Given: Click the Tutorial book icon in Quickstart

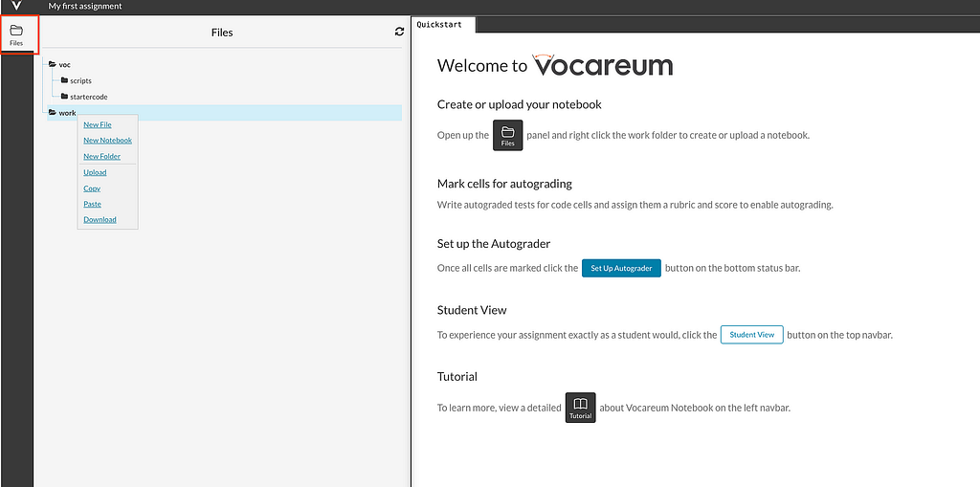Looking at the screenshot, I should pyautogui.click(x=581, y=408).
